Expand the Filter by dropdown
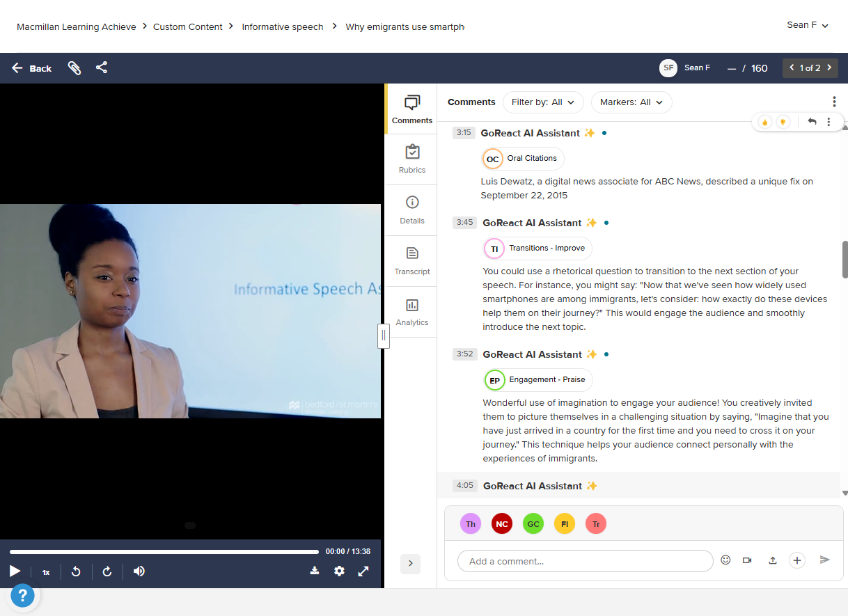The width and height of the screenshot is (848, 616). pyautogui.click(x=543, y=102)
